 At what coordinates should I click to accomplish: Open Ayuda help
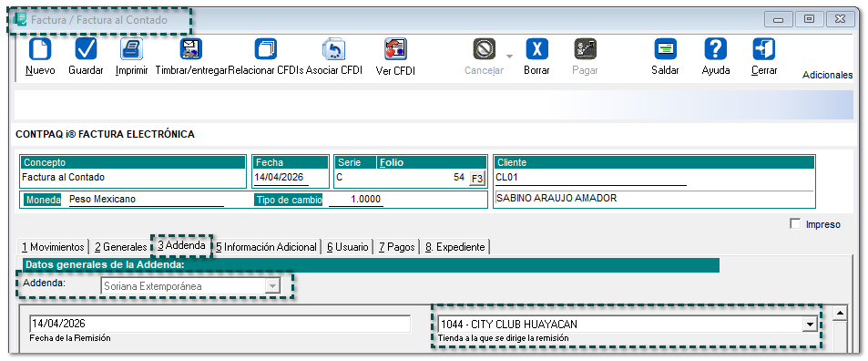point(715,49)
